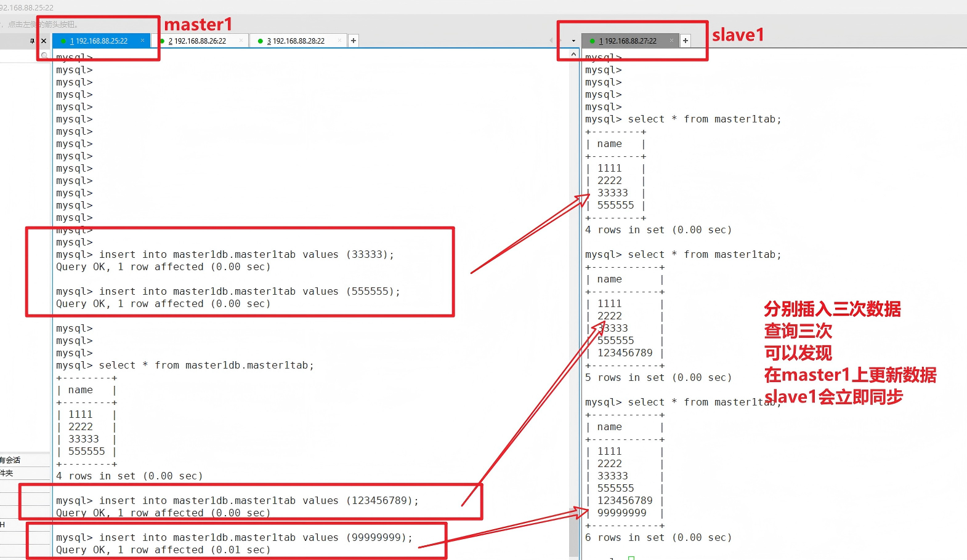This screenshot has width=967, height=560.
Task: Close the 192.168.88.26:22 session tab
Action: click(241, 41)
